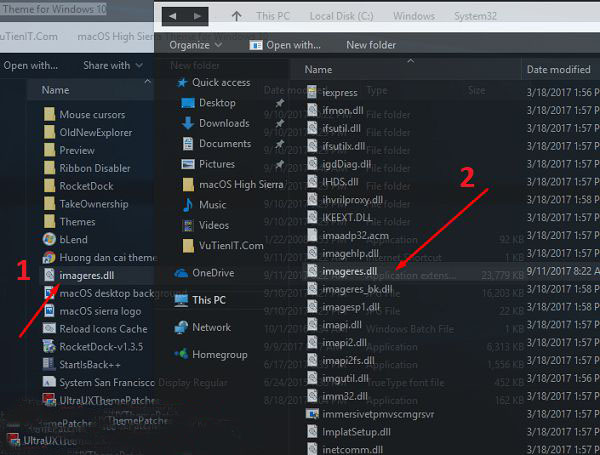Click the New folder button
Viewport: 600px width, 455px height.
[369, 45]
